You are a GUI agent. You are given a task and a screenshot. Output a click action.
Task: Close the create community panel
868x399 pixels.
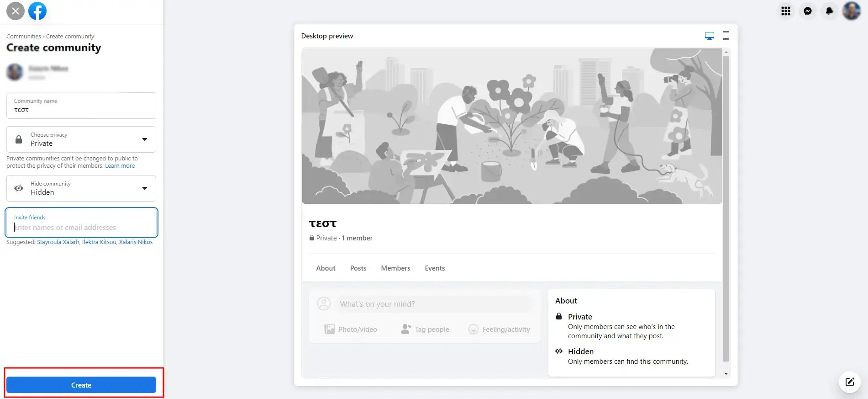(x=16, y=11)
